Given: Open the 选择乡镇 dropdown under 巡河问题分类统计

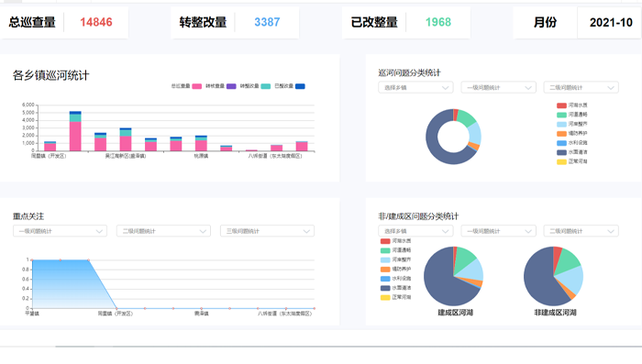Looking at the screenshot, I should (415, 88).
